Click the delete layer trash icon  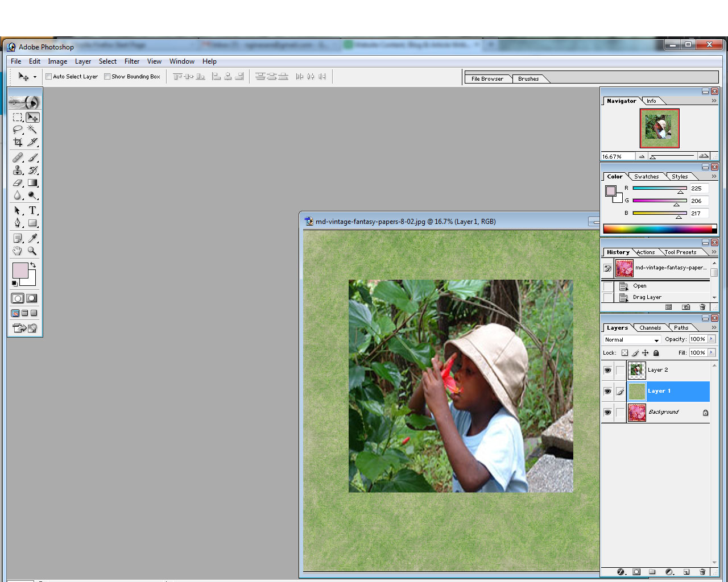[x=702, y=572]
